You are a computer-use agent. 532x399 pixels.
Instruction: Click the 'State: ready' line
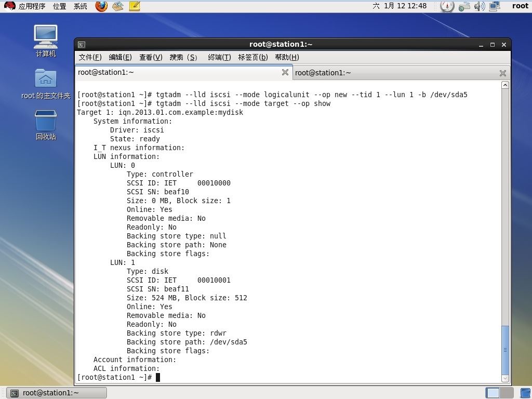click(135, 139)
